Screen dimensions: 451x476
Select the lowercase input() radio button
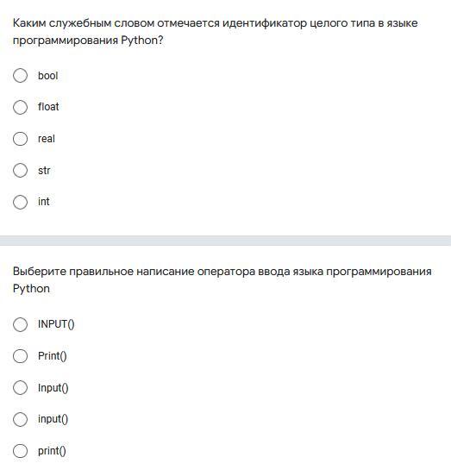20,419
